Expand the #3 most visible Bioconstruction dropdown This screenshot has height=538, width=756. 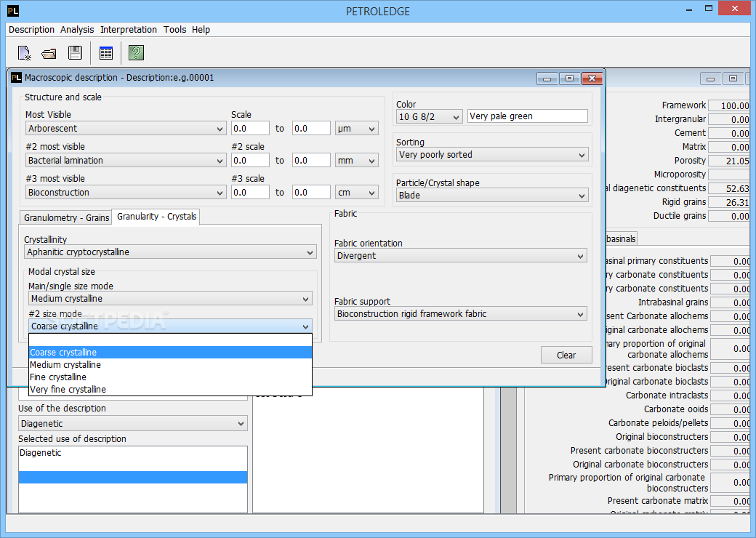[x=125, y=193]
